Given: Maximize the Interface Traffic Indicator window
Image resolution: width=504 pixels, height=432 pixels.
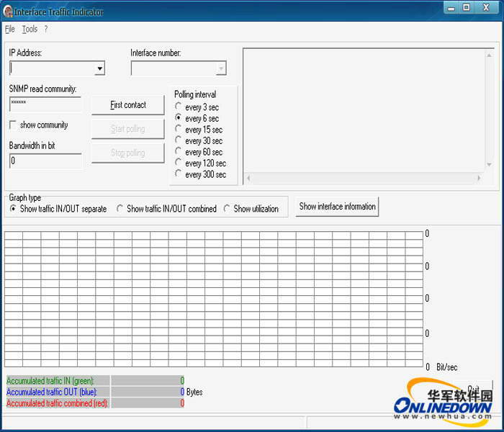Looking at the screenshot, I should (x=467, y=7).
